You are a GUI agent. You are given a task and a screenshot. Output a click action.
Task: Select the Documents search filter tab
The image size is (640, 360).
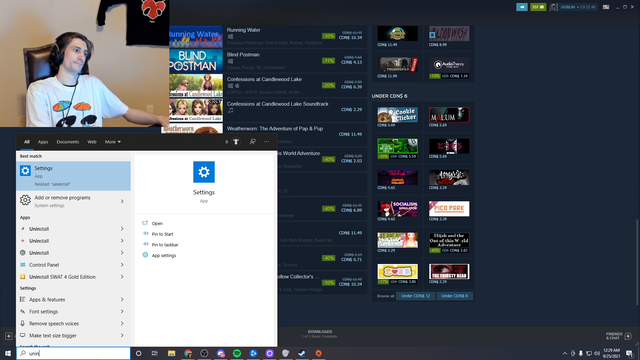click(68, 142)
